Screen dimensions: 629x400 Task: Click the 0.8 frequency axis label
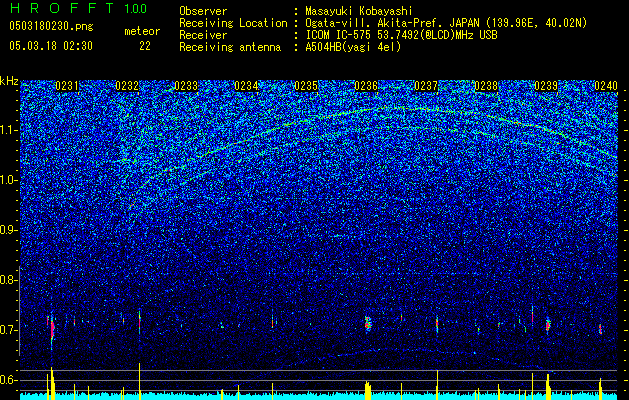tap(8, 280)
